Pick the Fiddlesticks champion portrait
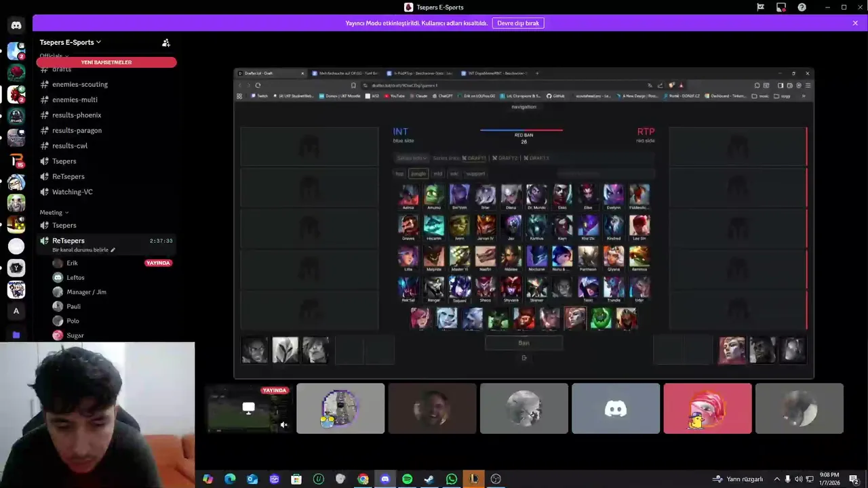 pos(639,195)
